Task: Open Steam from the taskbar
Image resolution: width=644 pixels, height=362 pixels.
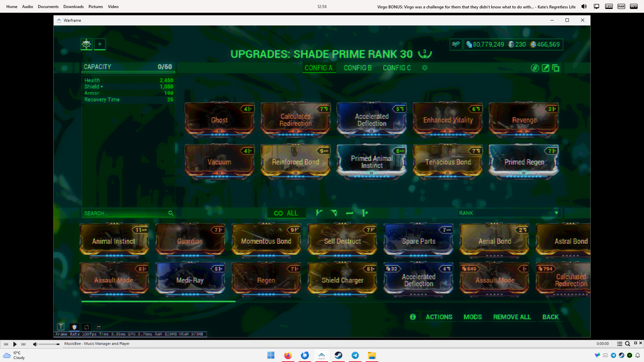Action: [x=338, y=355]
